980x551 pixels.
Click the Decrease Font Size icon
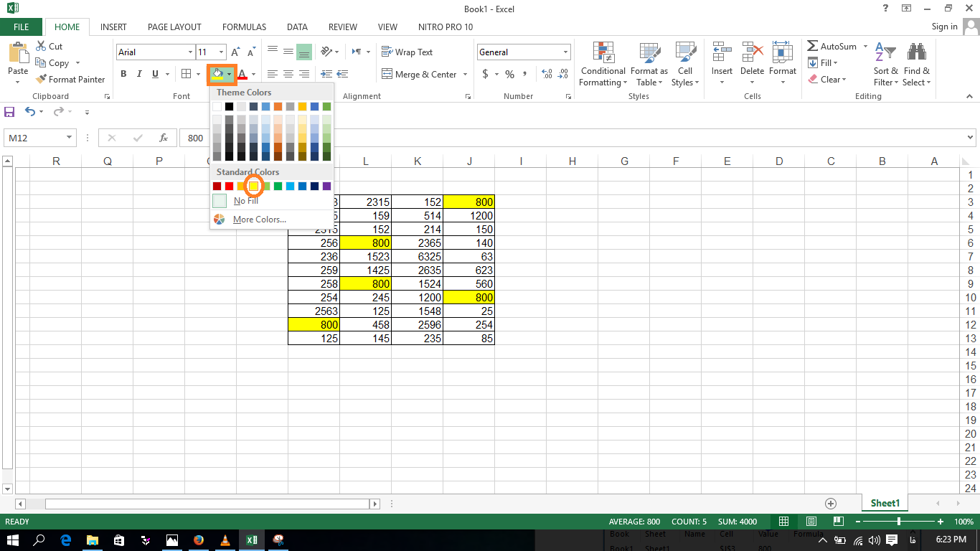point(251,52)
